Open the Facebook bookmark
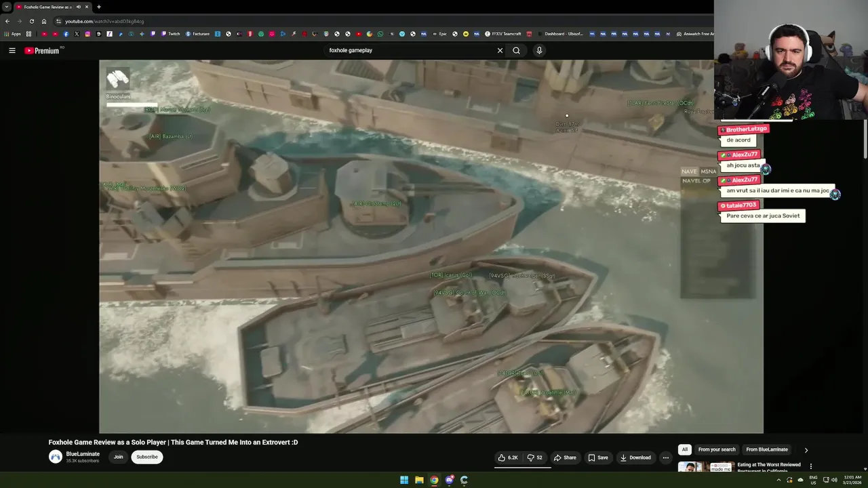This screenshot has width=868, height=488. 66,34
